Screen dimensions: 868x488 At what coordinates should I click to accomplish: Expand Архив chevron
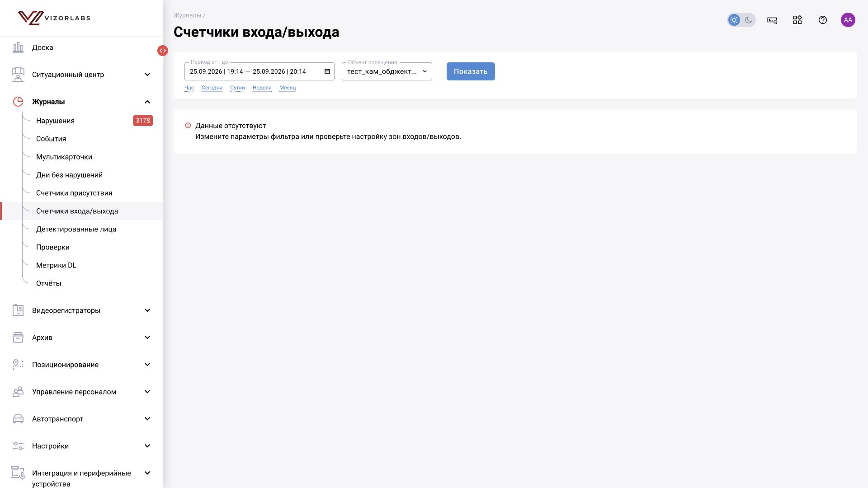147,338
